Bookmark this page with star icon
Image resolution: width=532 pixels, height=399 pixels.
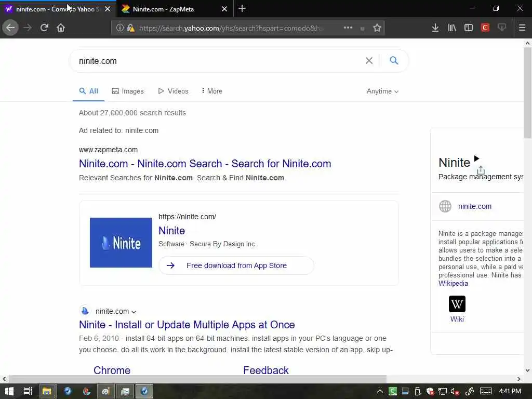pyautogui.click(x=377, y=28)
